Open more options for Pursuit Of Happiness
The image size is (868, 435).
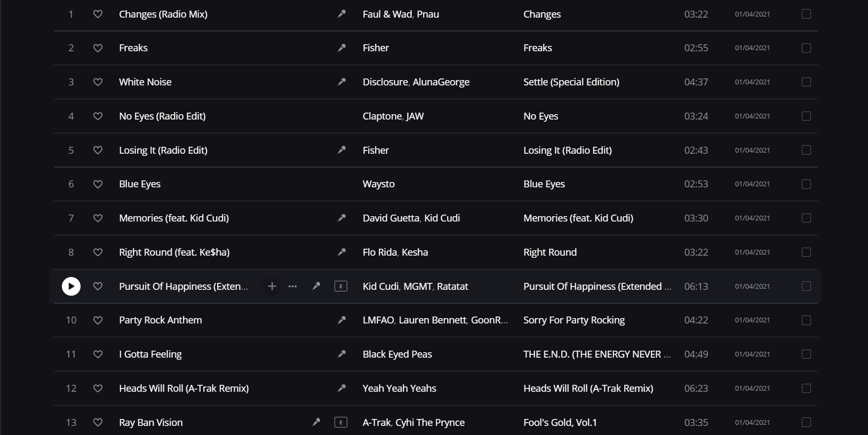tap(292, 286)
